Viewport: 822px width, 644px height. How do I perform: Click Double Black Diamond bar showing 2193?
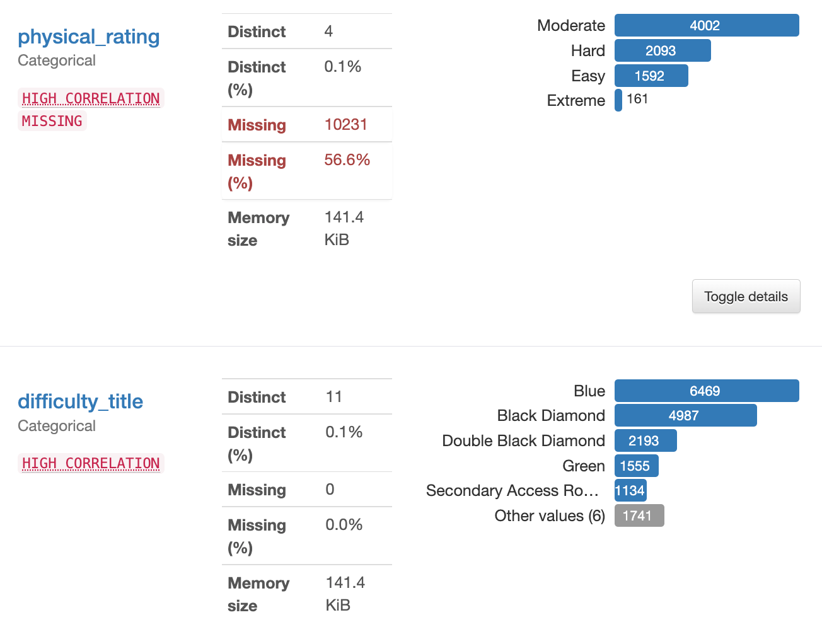tap(645, 441)
